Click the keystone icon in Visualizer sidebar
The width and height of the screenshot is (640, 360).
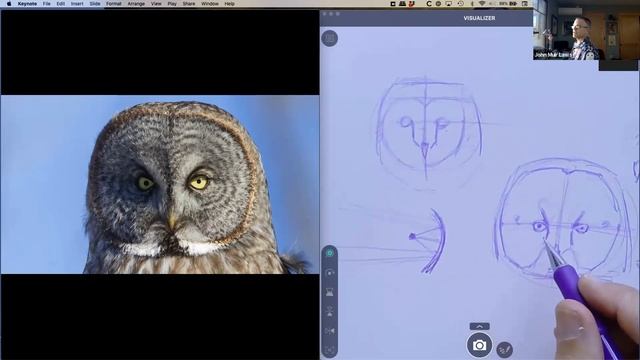(330, 292)
